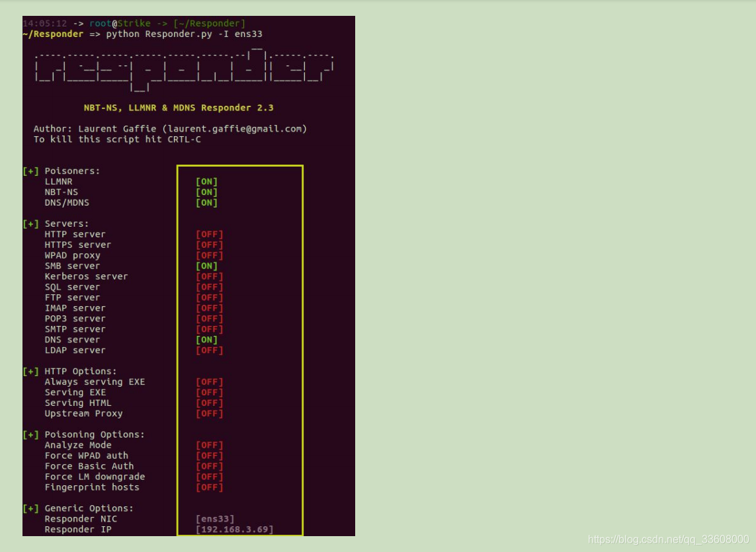
Task: Click the [ON] status beside NBT-NS
Action: click(x=206, y=192)
